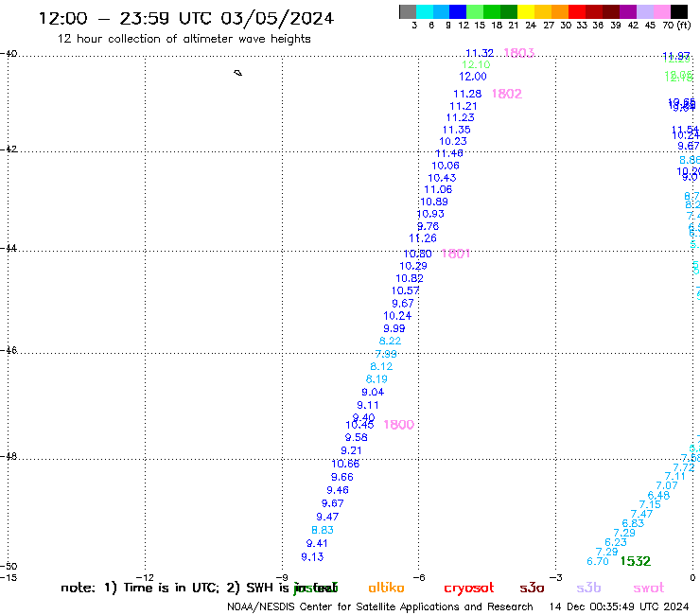
Task: Click the wave height value 10.66
Action: [345, 464]
